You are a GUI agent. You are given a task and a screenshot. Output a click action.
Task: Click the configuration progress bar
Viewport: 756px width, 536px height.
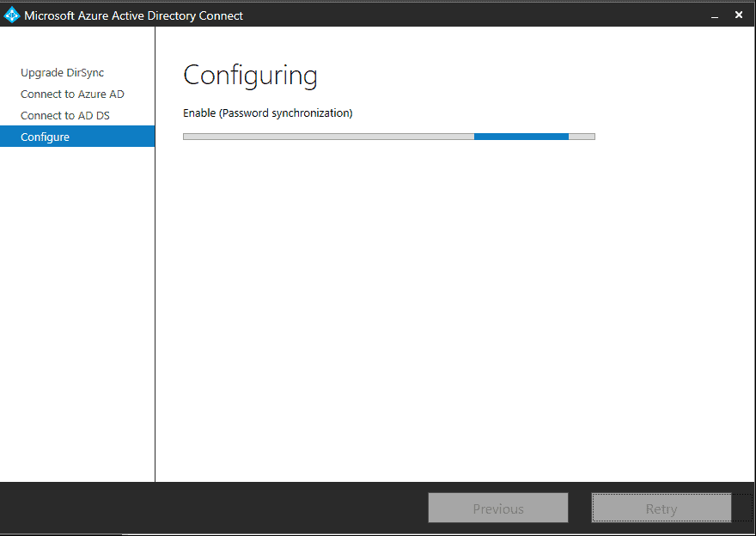click(x=389, y=137)
